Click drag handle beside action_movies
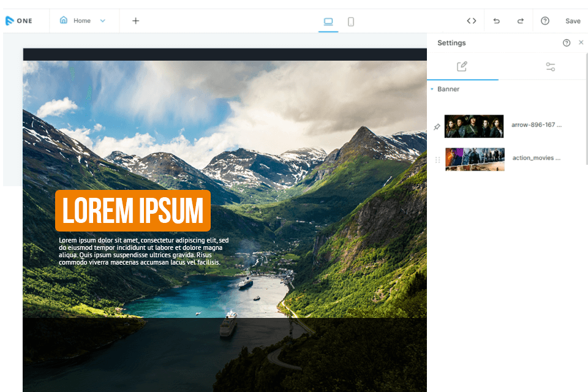 point(437,160)
